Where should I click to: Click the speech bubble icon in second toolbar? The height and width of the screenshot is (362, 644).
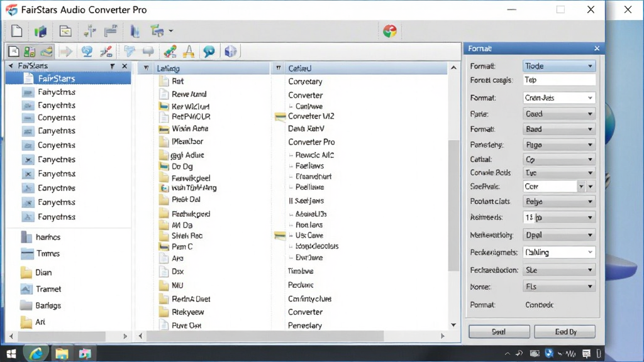click(x=209, y=52)
